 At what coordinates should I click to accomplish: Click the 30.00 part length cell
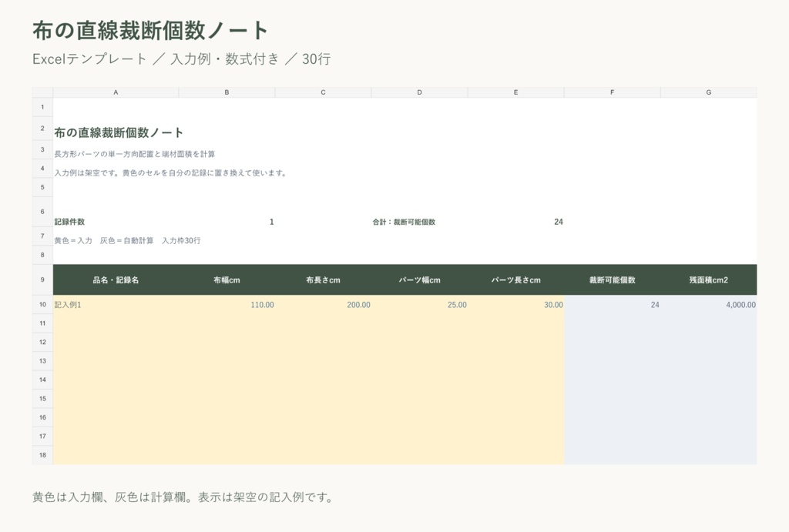coord(515,305)
